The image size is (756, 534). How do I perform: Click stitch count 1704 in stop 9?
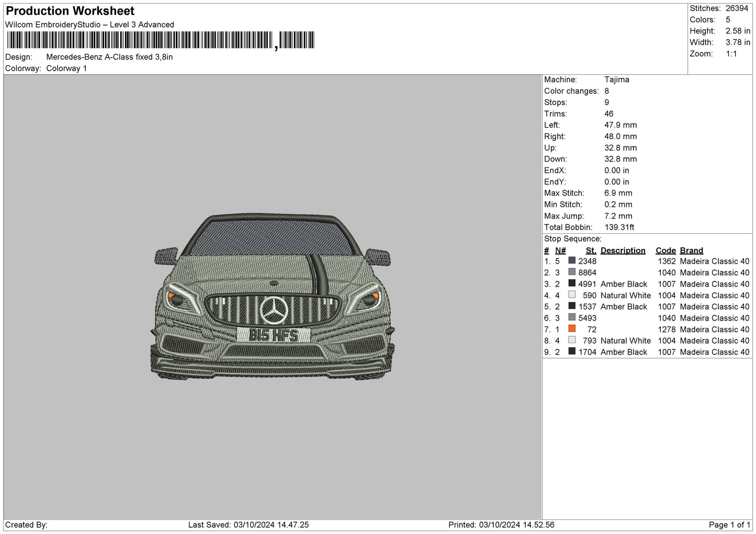(588, 352)
